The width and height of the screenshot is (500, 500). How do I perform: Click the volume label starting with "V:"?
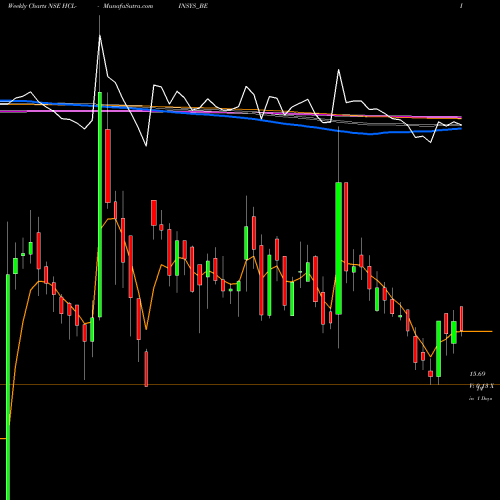point(481,386)
